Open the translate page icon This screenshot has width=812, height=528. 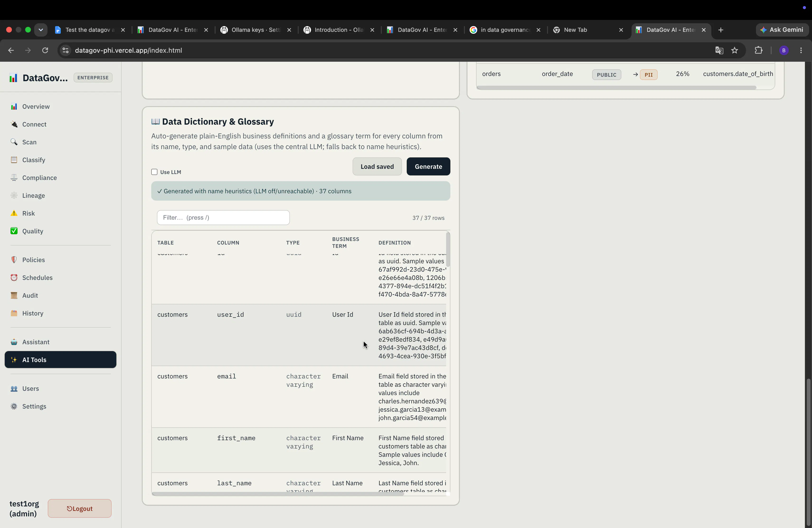point(719,51)
